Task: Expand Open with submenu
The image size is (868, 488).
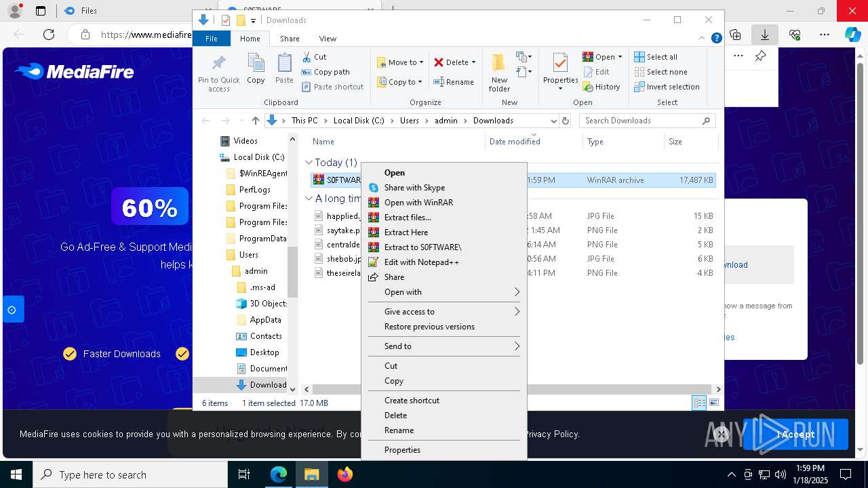Action: pyautogui.click(x=444, y=292)
